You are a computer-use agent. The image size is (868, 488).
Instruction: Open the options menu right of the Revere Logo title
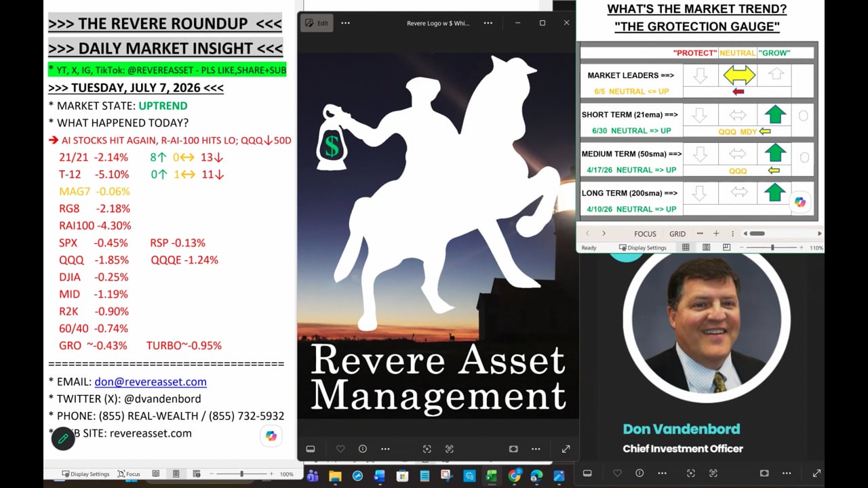pos(488,22)
